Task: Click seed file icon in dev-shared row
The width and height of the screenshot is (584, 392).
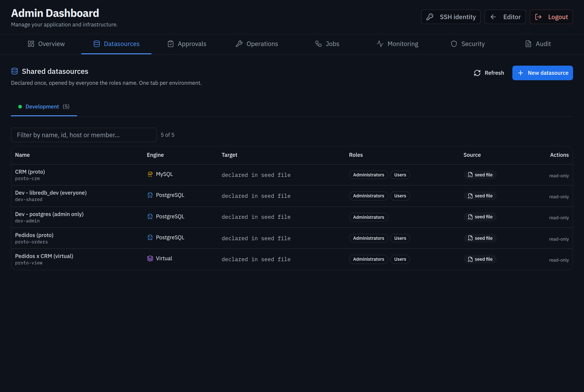Action: point(470,196)
